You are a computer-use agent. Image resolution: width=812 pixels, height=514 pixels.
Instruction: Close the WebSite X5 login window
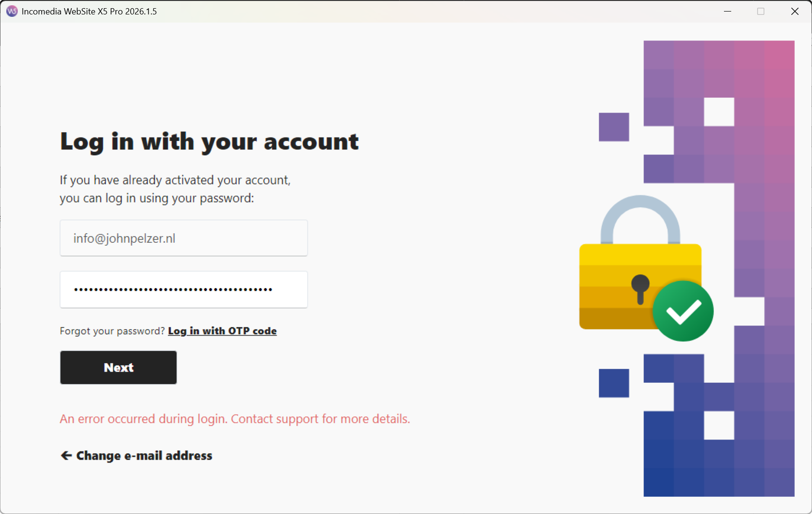tap(795, 11)
